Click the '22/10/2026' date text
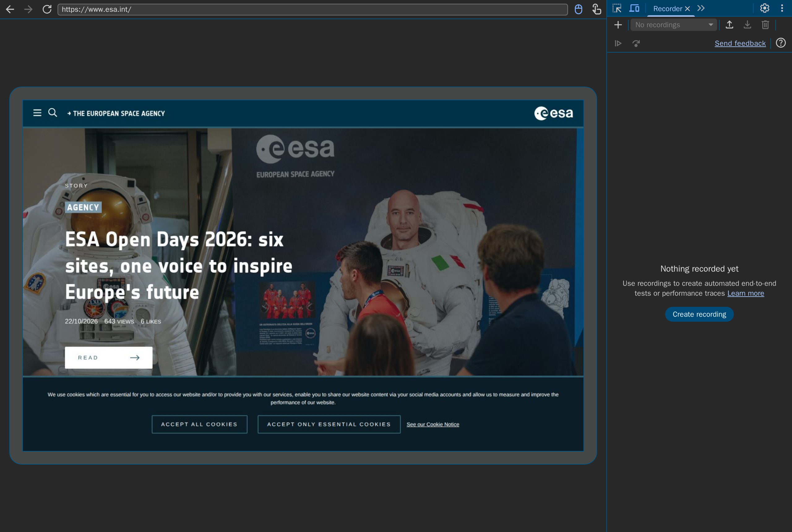This screenshot has height=532, width=792. pyautogui.click(x=81, y=321)
